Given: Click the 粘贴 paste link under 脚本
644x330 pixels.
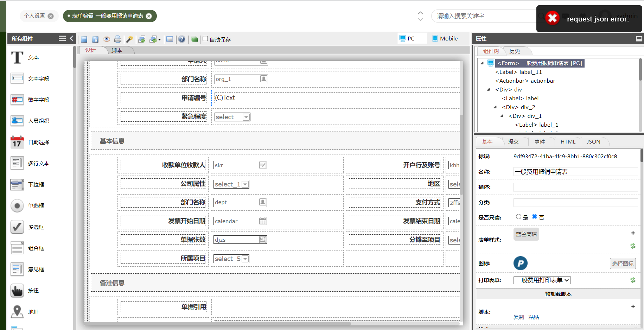Looking at the screenshot, I should (534, 317).
